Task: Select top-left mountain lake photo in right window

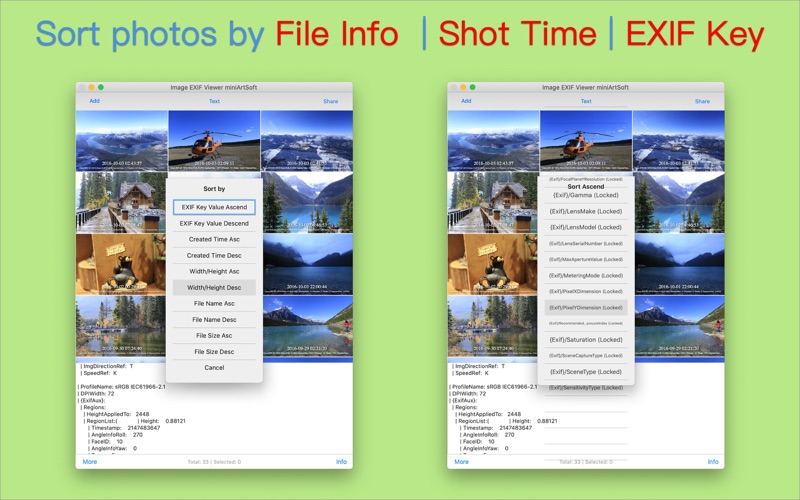Action: coord(493,141)
